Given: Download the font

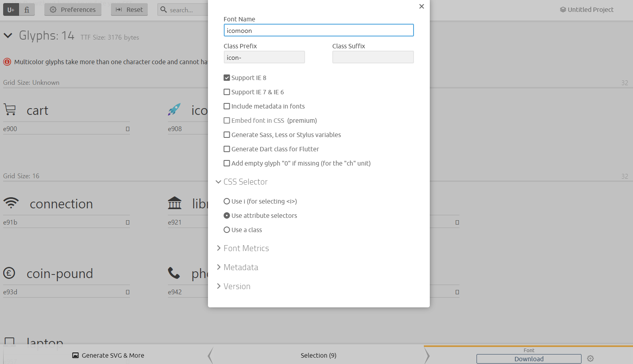Looking at the screenshot, I should click(x=529, y=359).
